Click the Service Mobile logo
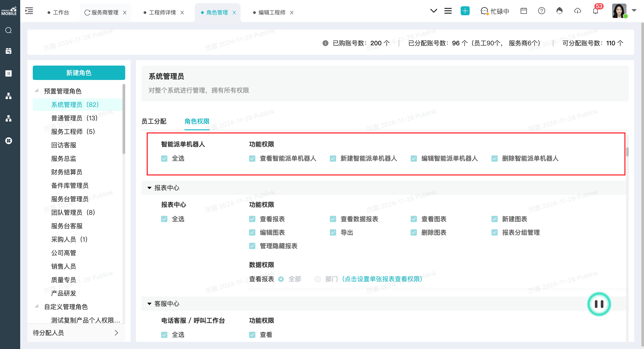Viewport: 644px width, 349px height. (x=9, y=11)
